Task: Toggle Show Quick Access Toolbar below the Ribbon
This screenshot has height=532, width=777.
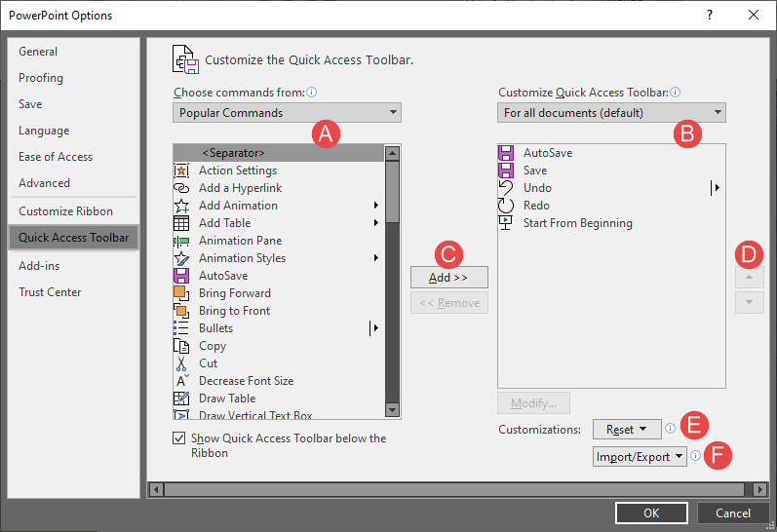Action: [x=178, y=437]
